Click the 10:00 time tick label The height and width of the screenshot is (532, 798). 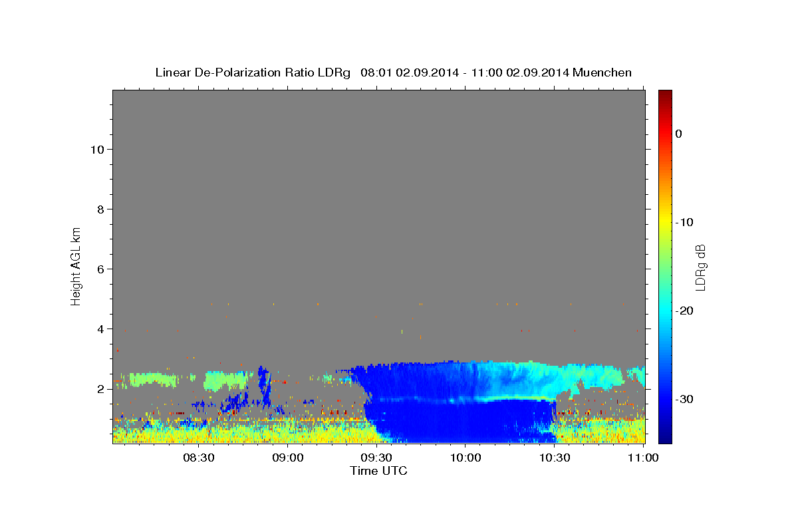point(465,458)
